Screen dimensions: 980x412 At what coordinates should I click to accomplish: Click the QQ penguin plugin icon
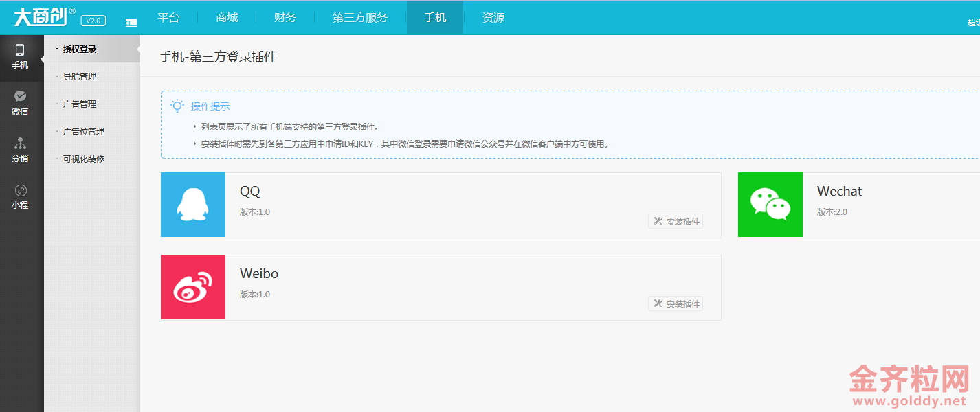click(x=193, y=205)
